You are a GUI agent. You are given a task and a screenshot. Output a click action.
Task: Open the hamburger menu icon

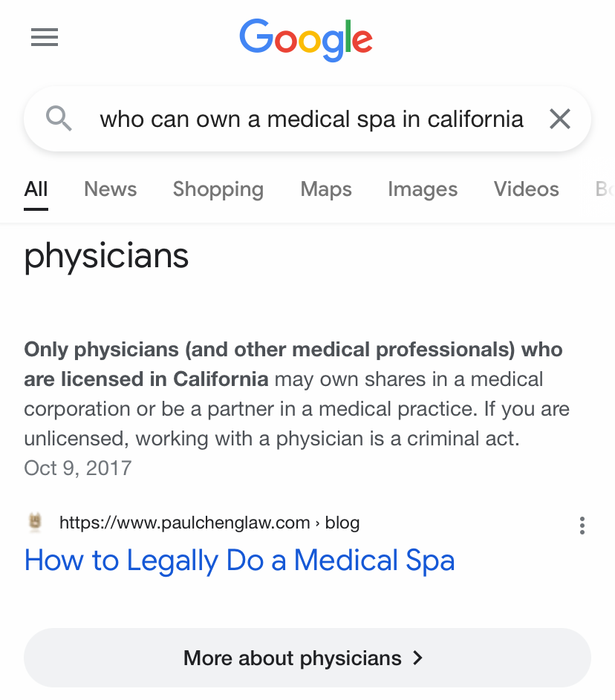pyautogui.click(x=45, y=37)
